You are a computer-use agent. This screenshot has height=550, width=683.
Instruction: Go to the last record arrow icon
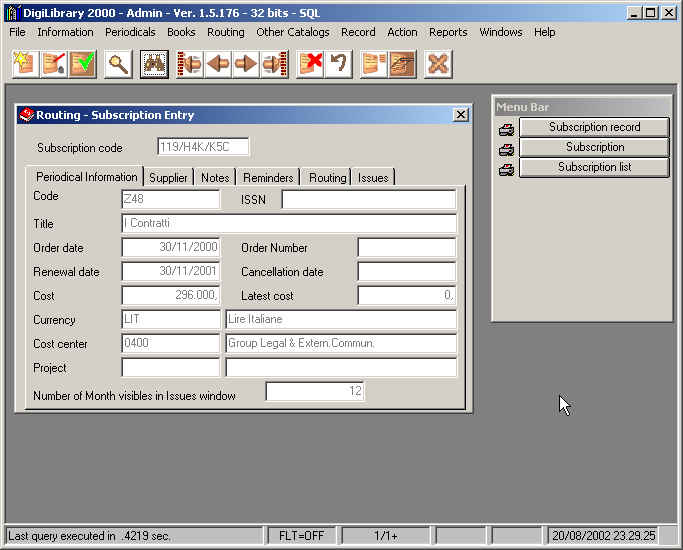coord(274,64)
